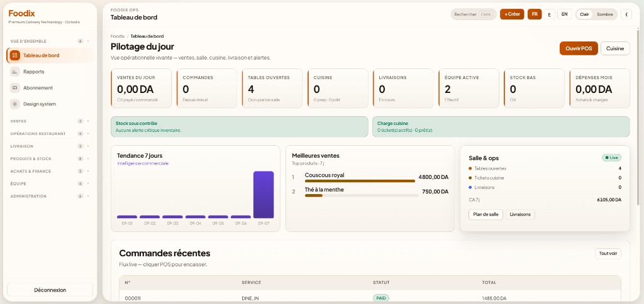This screenshot has width=644, height=304.
Task: Open Plan de salle
Action: pyautogui.click(x=486, y=214)
